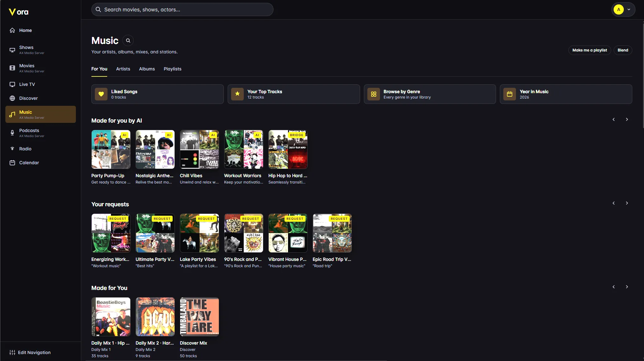Image resolution: width=644 pixels, height=361 pixels.
Task: Focus the search movies, shows, actors field
Action: pyautogui.click(x=182, y=9)
